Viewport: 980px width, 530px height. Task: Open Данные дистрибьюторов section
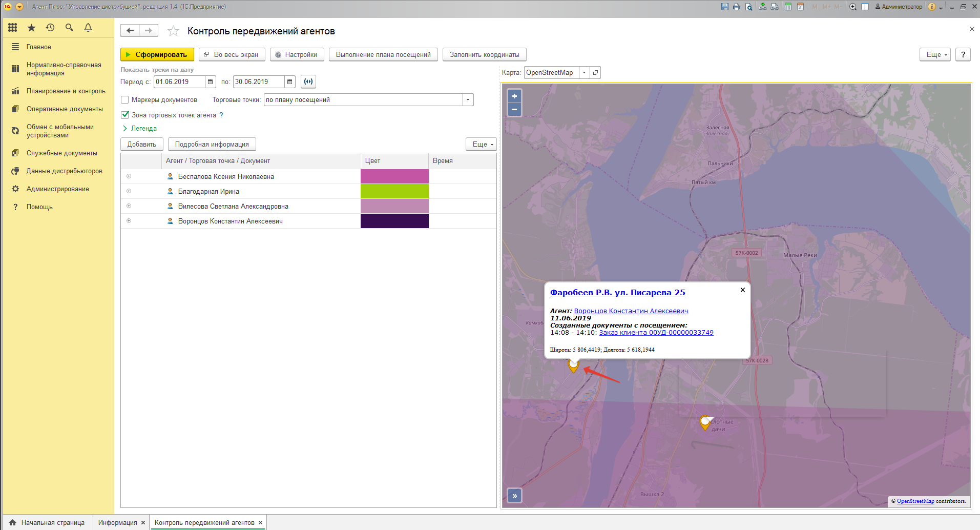(x=58, y=171)
